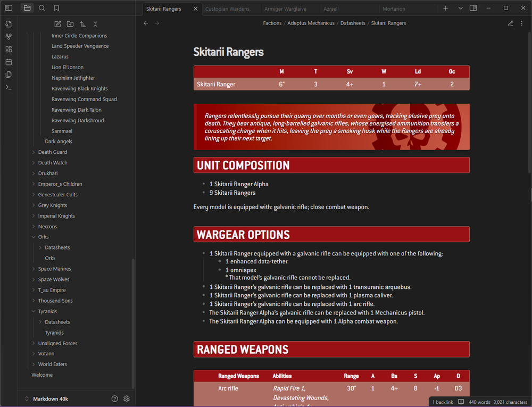Screen dimensions: 532x407
Task: Open the Welcome note
Action: click(x=41, y=375)
